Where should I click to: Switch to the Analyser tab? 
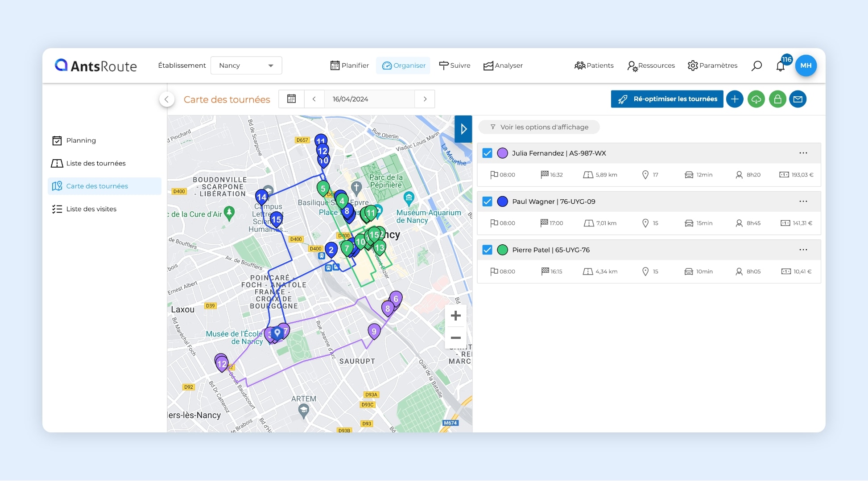pos(503,66)
